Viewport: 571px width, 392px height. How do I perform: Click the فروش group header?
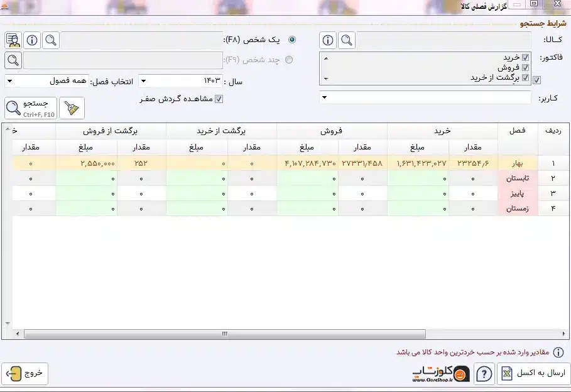332,131
